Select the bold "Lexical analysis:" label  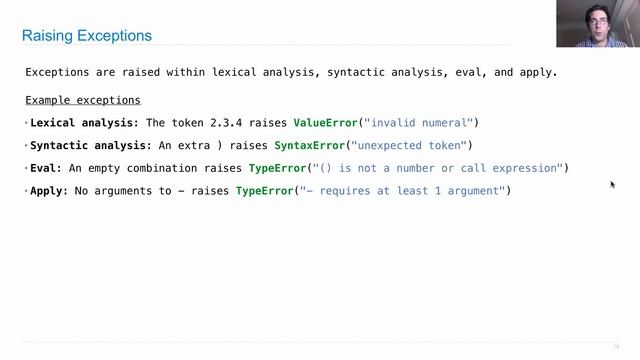84,123
